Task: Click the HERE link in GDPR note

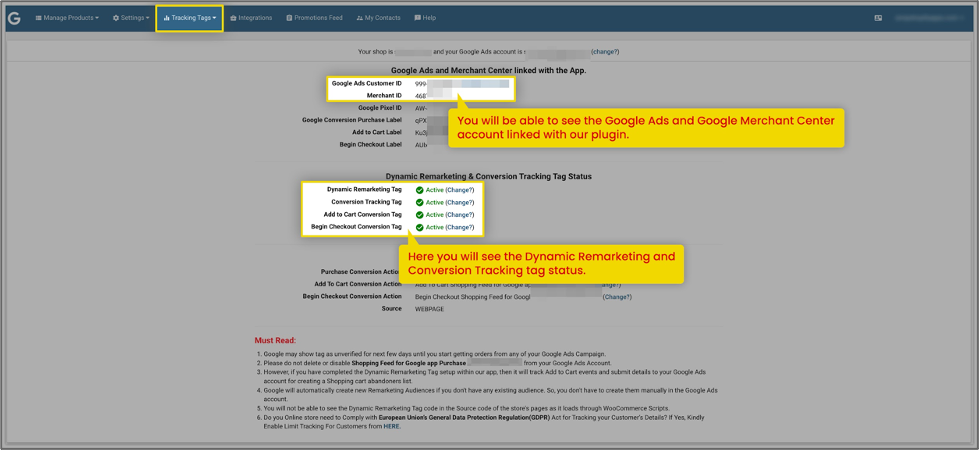Action: pos(391,426)
